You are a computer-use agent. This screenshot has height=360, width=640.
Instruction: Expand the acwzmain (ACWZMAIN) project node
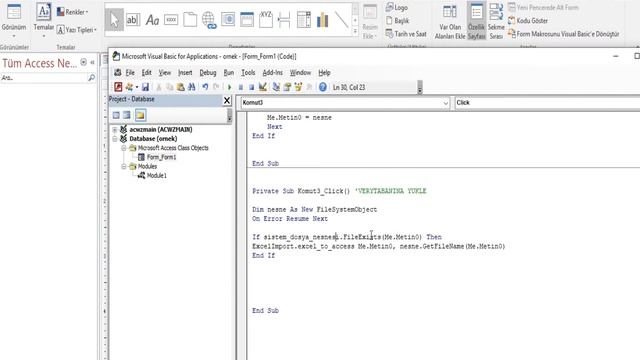coord(115,130)
